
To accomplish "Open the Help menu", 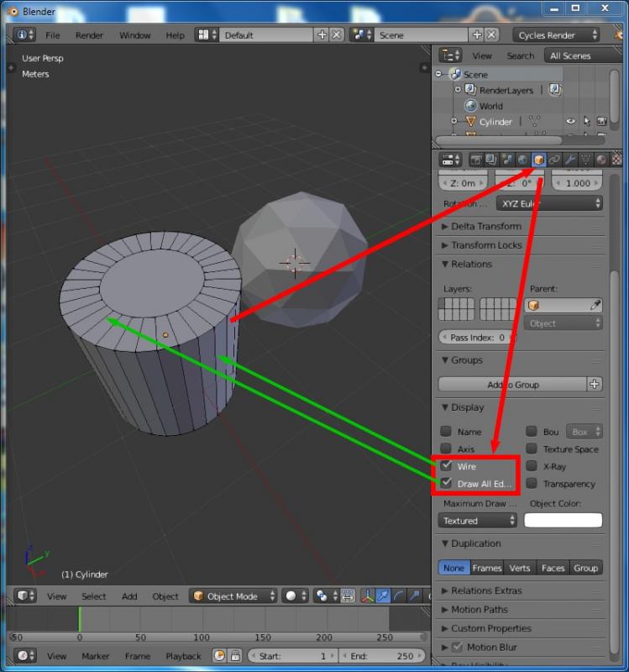I will [175, 35].
